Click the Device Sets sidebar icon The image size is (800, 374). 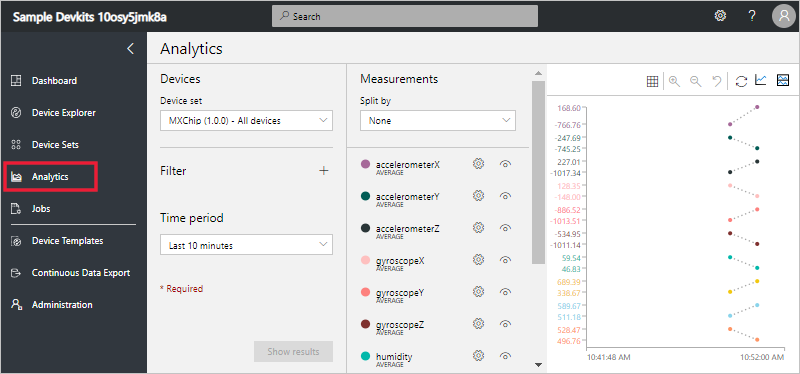(x=16, y=145)
